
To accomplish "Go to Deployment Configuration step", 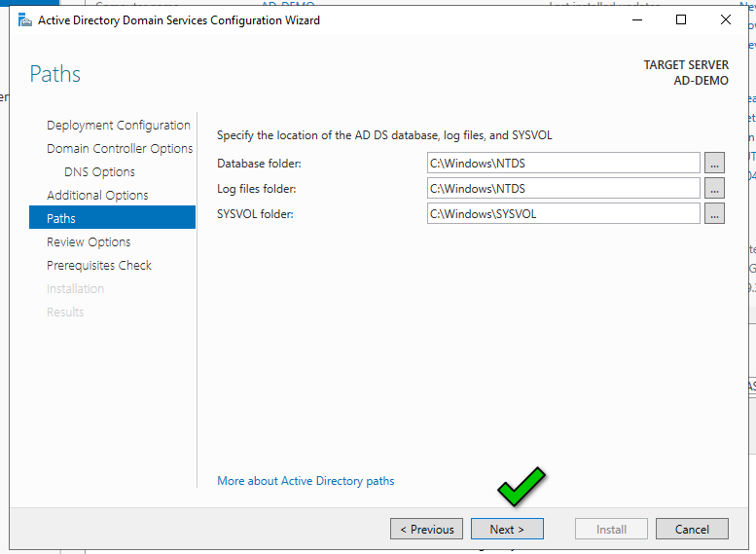I will click(118, 126).
